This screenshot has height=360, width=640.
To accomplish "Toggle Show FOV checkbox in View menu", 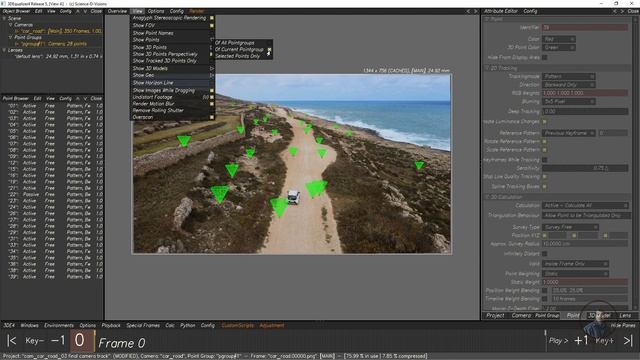I will 211,25.
